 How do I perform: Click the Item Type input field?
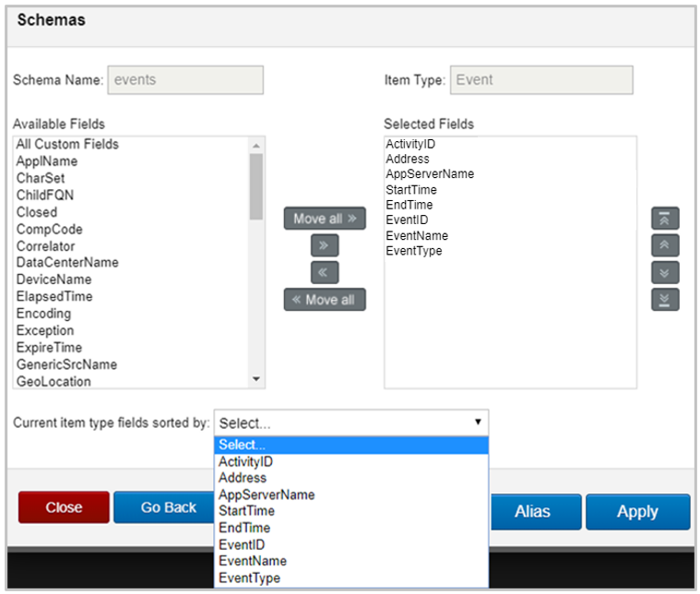pos(541,80)
